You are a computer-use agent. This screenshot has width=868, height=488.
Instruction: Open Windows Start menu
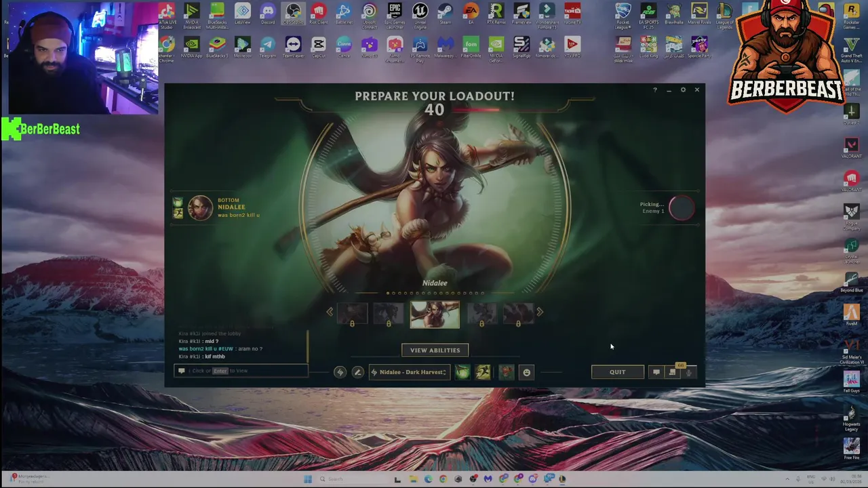(x=308, y=479)
